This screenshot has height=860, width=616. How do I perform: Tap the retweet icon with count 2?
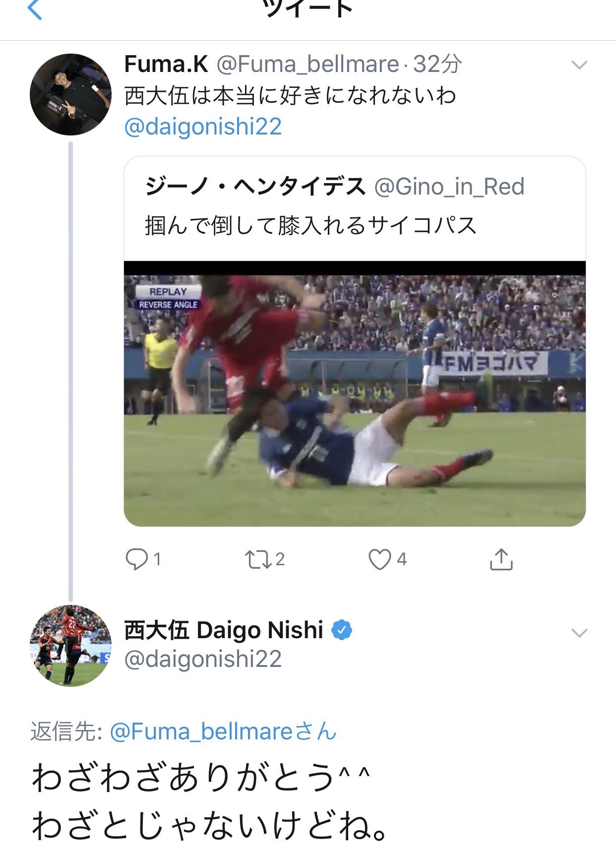point(257,559)
